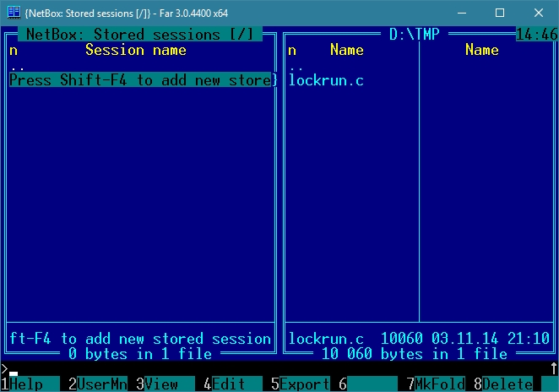This screenshot has width=559, height=392.
Task: Click the 'lockrun.c 10060 03.11.14 21:10' status line
Action: (x=419, y=339)
